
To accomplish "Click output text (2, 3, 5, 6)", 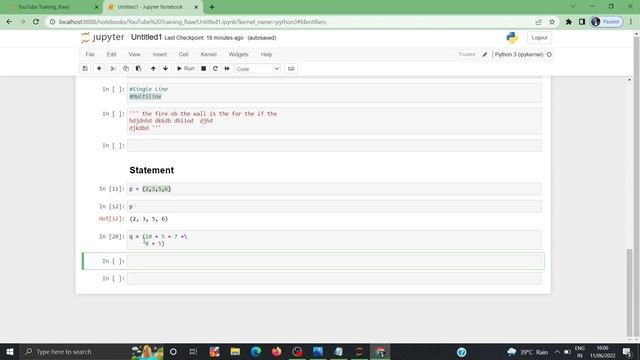I will click(x=149, y=219).
